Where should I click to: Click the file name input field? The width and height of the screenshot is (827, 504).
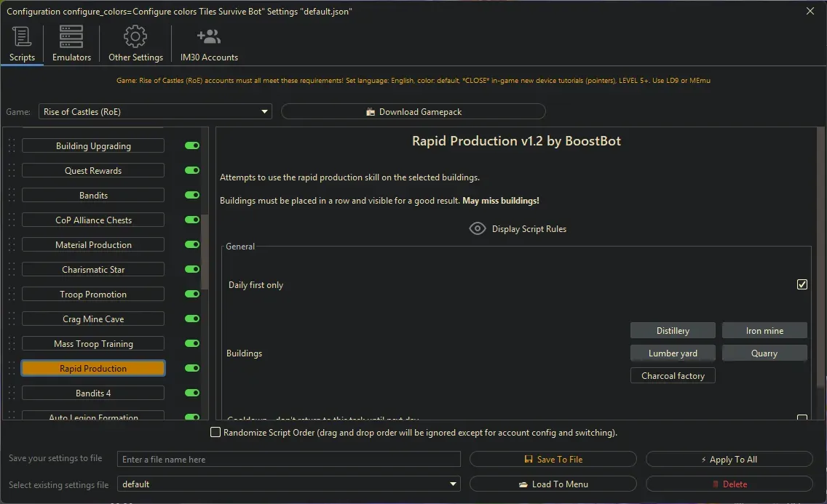[288, 459]
